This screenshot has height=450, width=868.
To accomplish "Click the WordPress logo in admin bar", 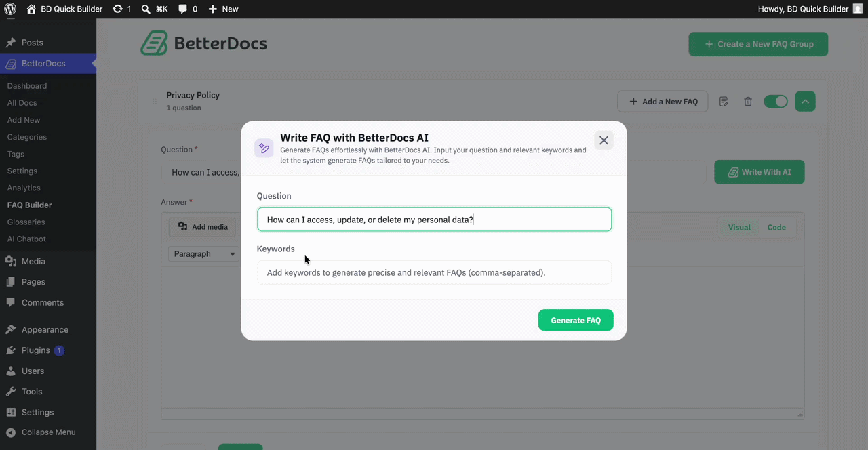I will click(10, 9).
